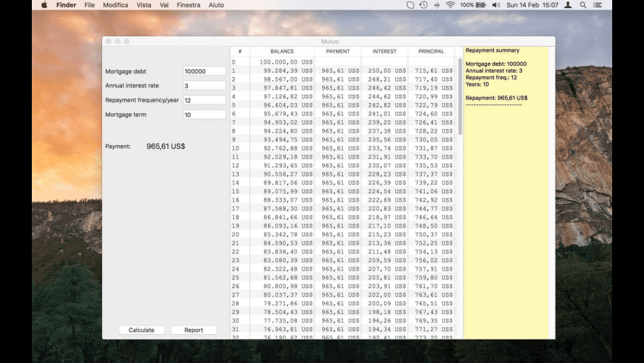The height and width of the screenshot is (363, 644).
Task: Open the Modifica menu
Action: (x=115, y=5)
